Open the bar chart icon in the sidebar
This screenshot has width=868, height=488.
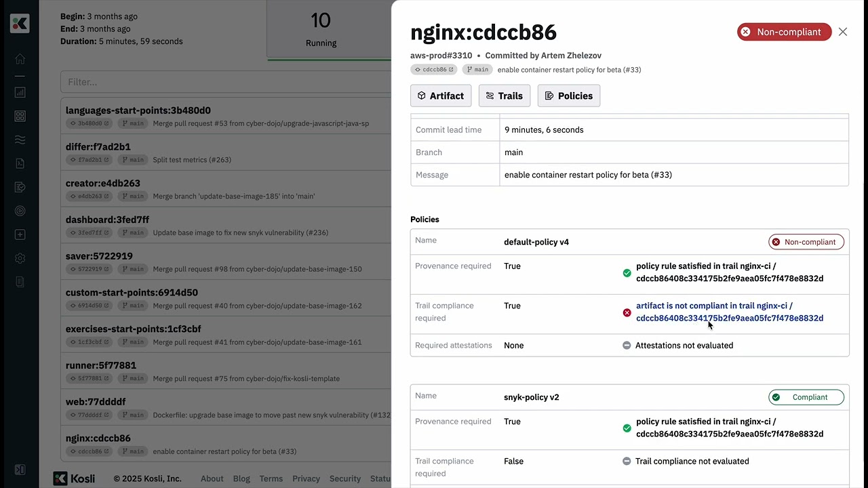pyautogui.click(x=20, y=92)
